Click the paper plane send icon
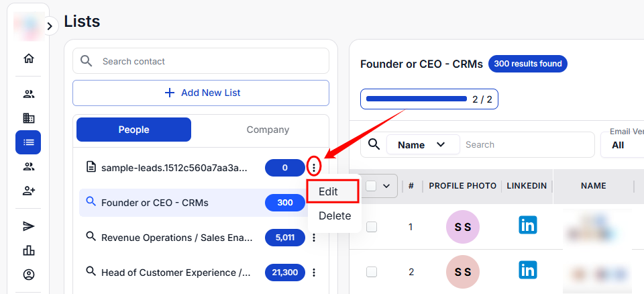Viewport: 644px width, 294px height. point(28,226)
